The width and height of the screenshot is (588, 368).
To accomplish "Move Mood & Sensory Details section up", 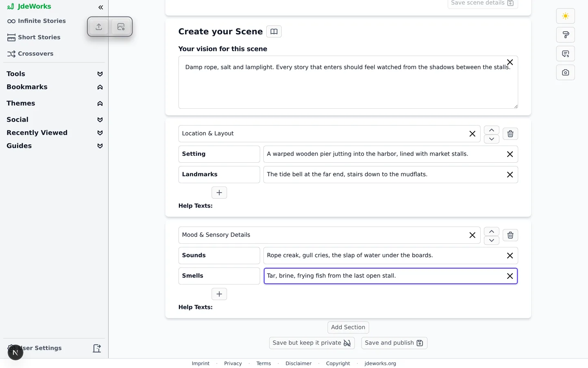I will tap(492, 231).
